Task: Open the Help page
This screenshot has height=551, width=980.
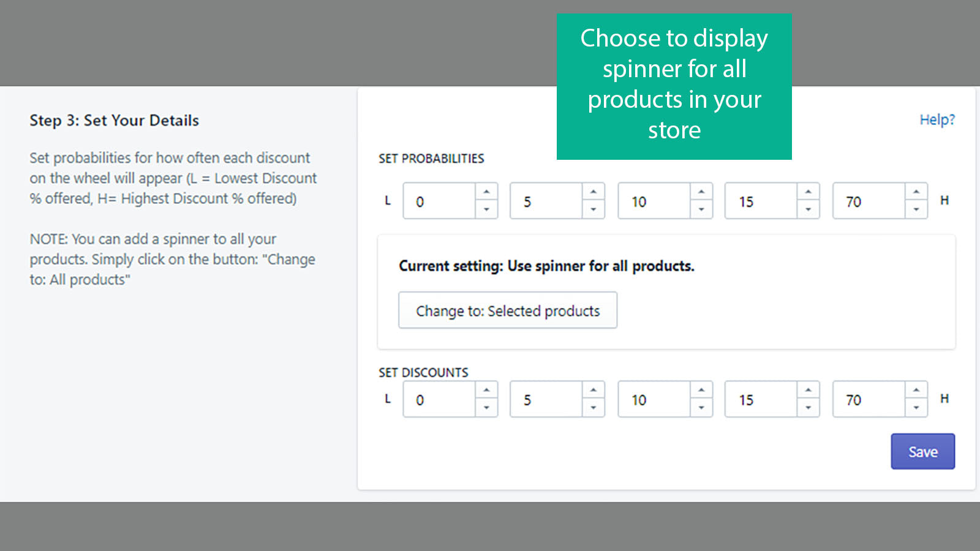Action: click(937, 119)
